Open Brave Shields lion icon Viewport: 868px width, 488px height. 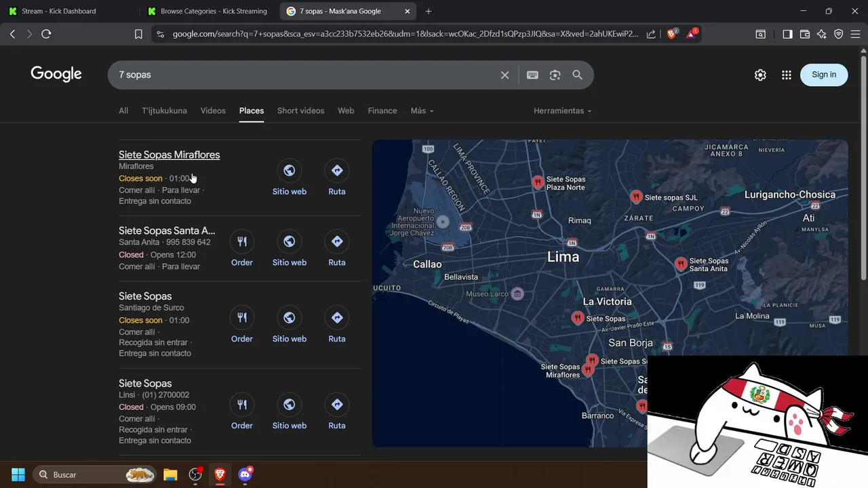(672, 34)
